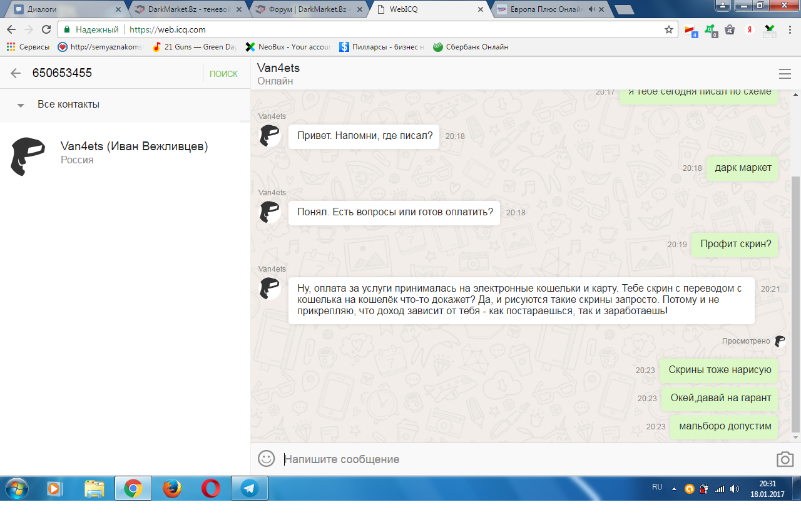This screenshot has height=532, width=801.
Task: Click the sent message "дарк маркет"
Action: [743, 168]
